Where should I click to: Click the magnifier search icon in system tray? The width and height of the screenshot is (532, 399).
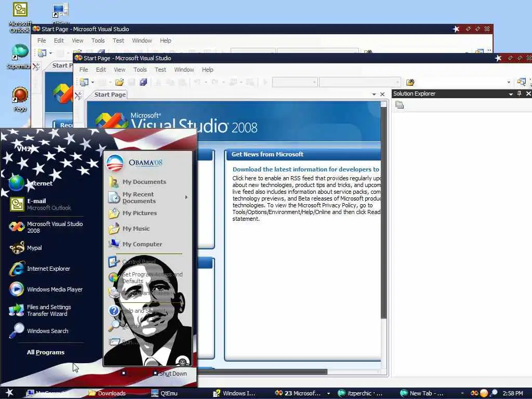tap(494, 393)
